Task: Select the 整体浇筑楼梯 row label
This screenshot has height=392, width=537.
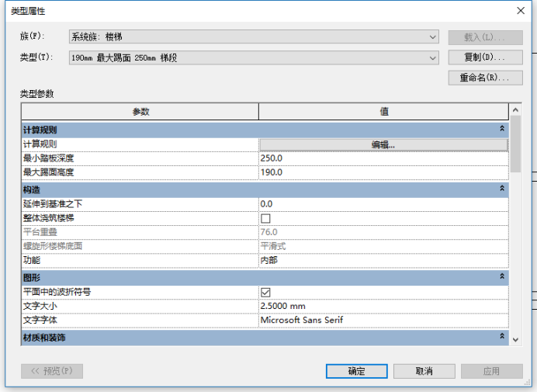Action: pos(48,218)
